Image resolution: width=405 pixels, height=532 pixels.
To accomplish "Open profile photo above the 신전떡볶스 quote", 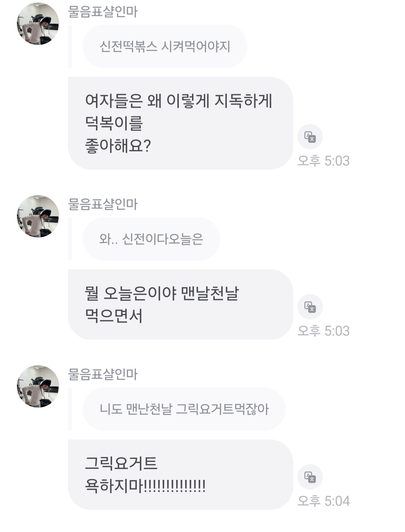I will 38,24.
